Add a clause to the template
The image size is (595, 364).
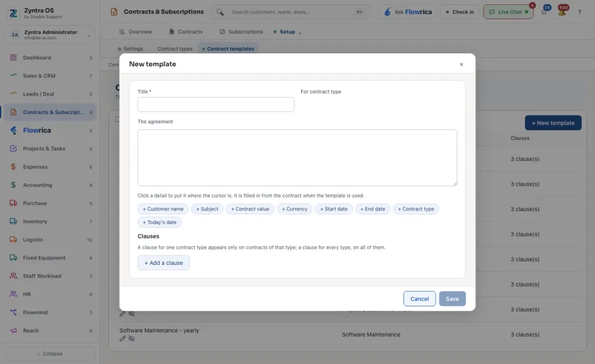pyautogui.click(x=164, y=262)
